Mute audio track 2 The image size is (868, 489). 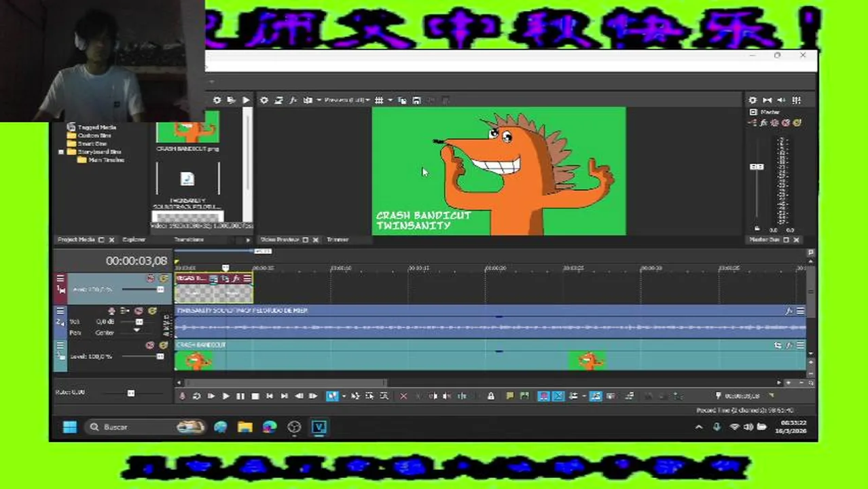pyautogui.click(x=139, y=311)
